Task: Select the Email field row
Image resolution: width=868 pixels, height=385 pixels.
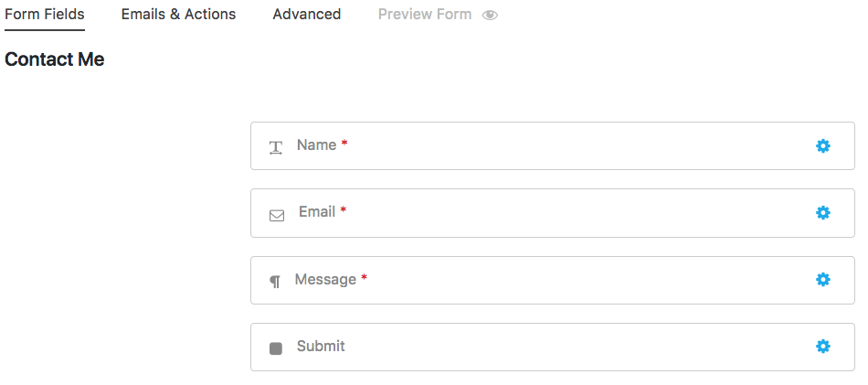Action: (x=553, y=213)
